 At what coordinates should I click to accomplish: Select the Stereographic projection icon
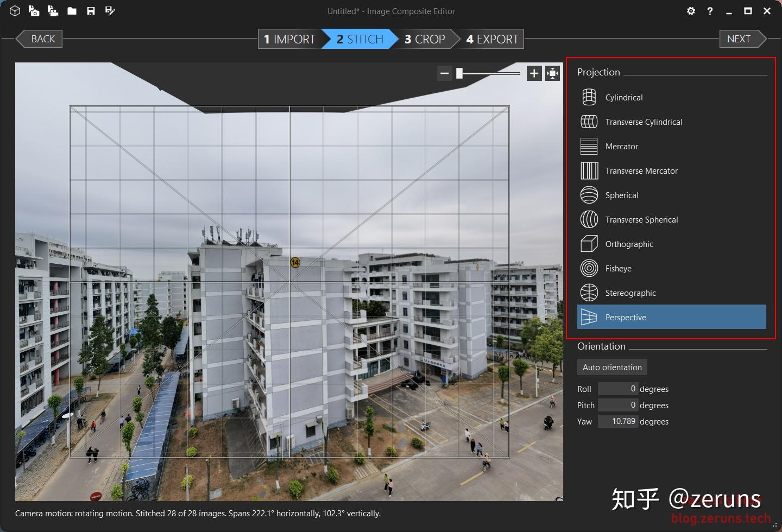(589, 293)
